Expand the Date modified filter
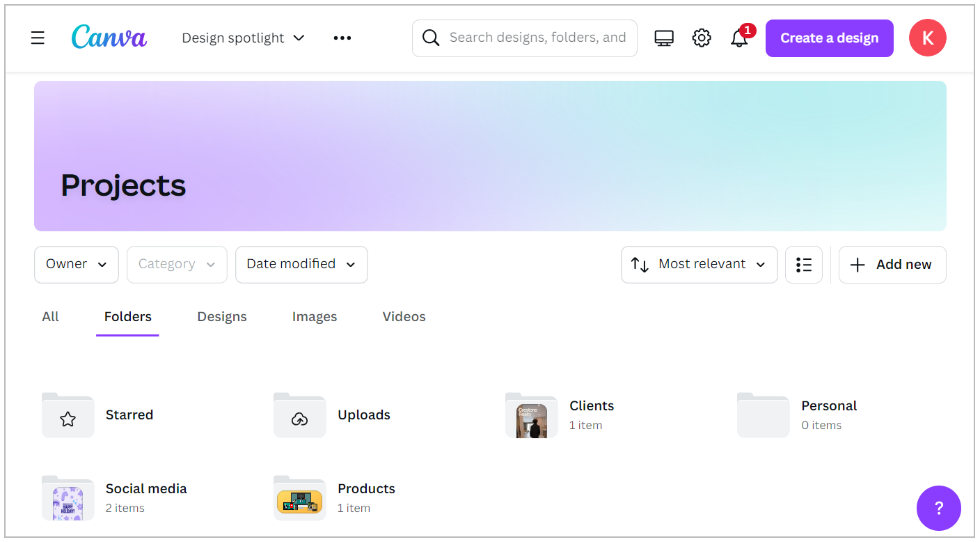This screenshot has width=980, height=542. [301, 264]
